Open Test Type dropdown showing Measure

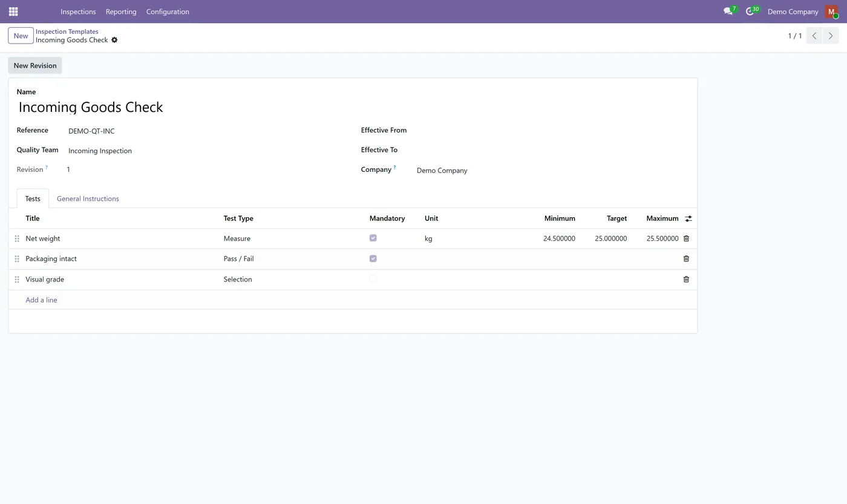point(293,238)
